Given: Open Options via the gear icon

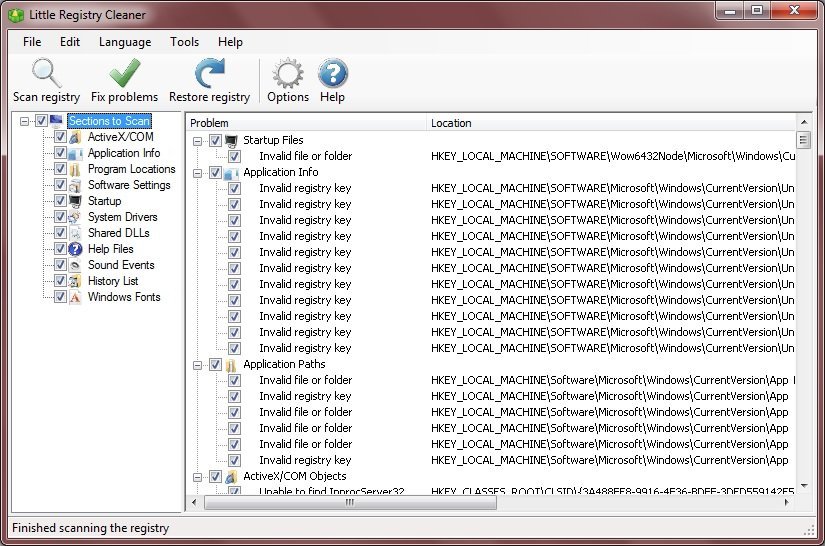Looking at the screenshot, I should click(288, 73).
